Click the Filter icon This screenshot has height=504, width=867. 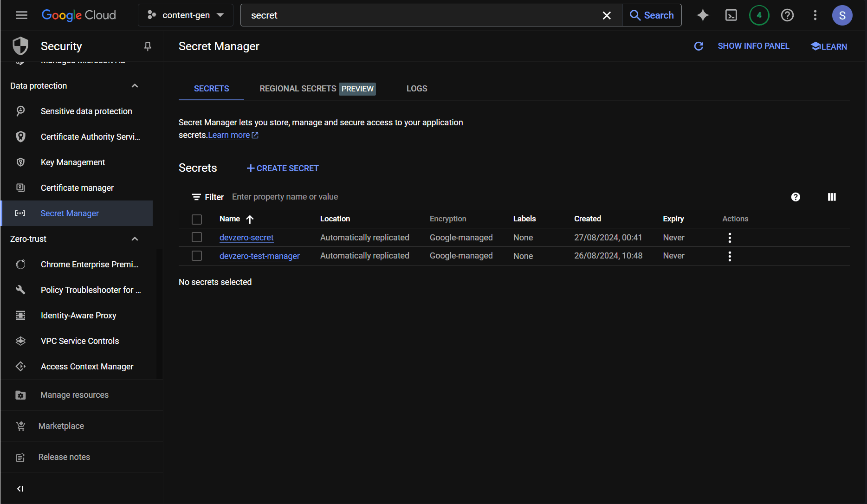pyautogui.click(x=196, y=197)
